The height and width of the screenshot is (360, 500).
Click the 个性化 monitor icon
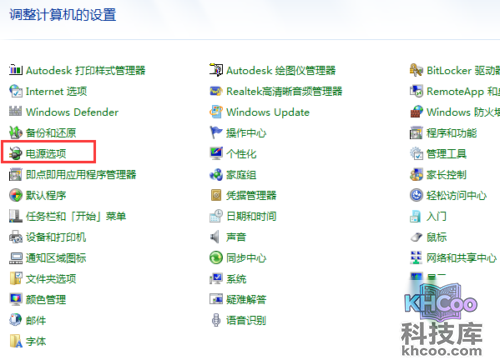216,154
